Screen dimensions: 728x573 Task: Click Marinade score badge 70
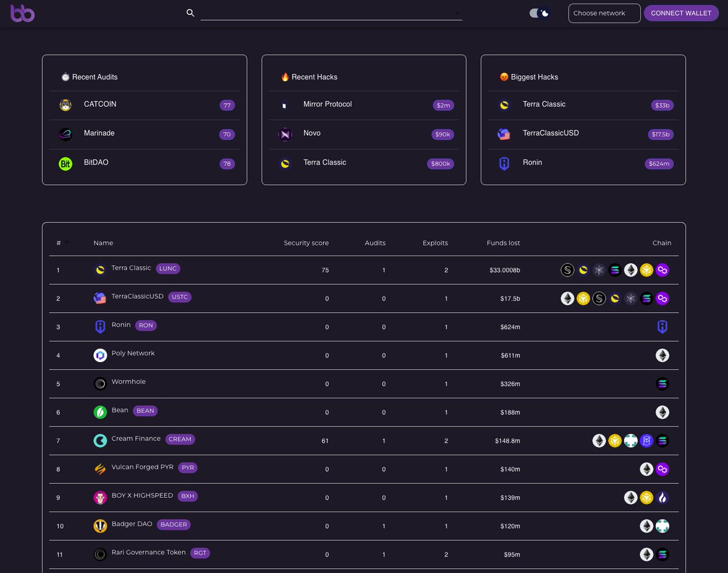tap(227, 135)
